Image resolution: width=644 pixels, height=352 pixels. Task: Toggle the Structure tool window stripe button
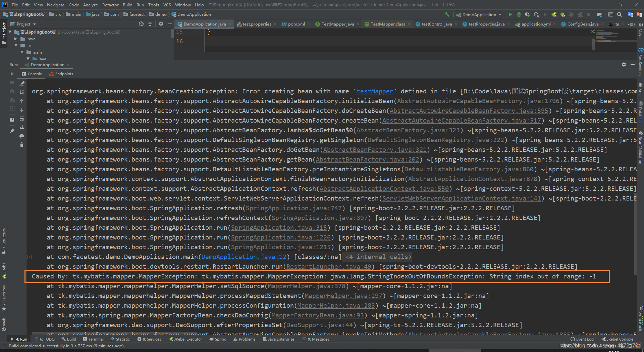(4, 241)
